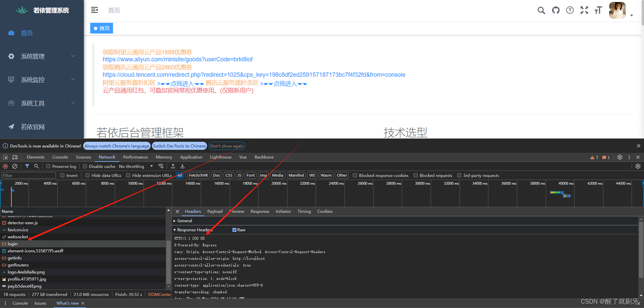The width and height of the screenshot is (644, 308).
Task: Toggle device toolbar icon in DevTools
Action: [15, 157]
